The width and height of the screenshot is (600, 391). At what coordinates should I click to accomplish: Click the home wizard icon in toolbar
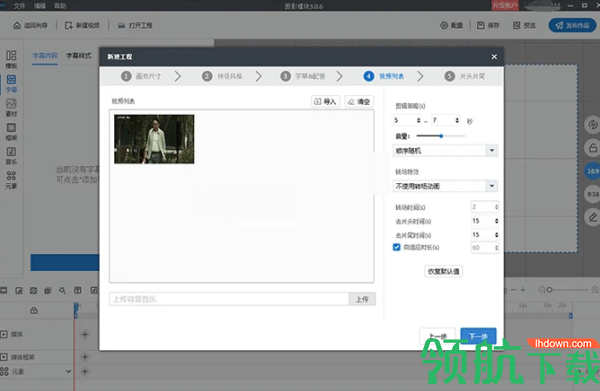click(x=17, y=26)
